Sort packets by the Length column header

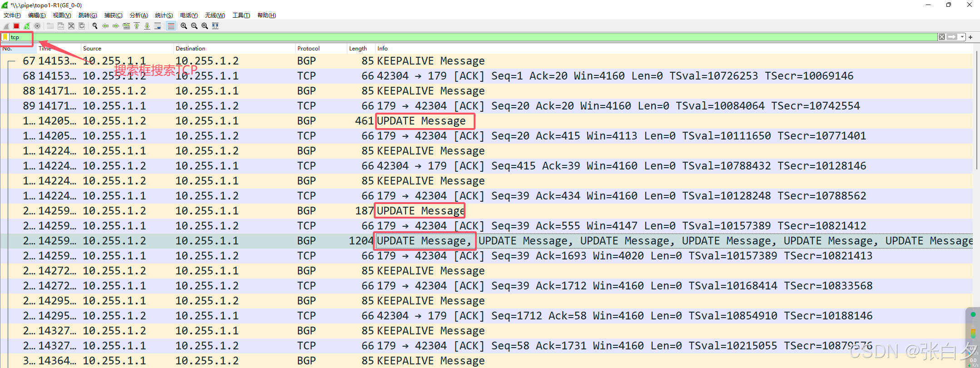361,49
